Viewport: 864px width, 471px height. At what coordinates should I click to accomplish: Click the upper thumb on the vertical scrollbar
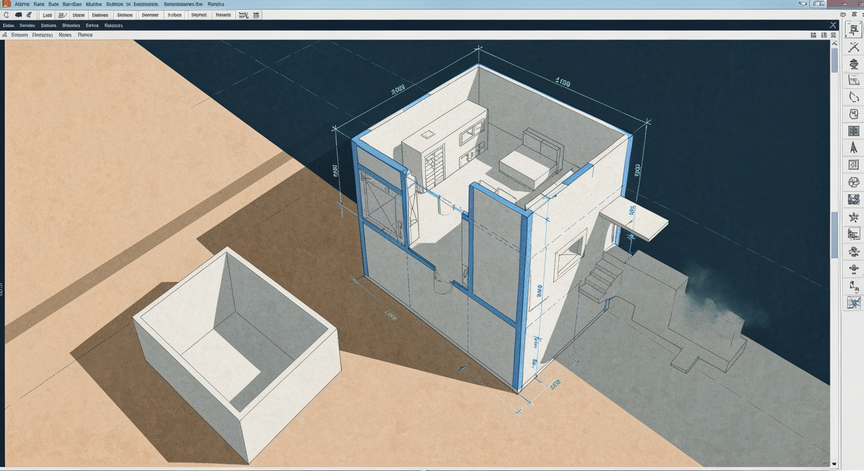click(x=834, y=60)
